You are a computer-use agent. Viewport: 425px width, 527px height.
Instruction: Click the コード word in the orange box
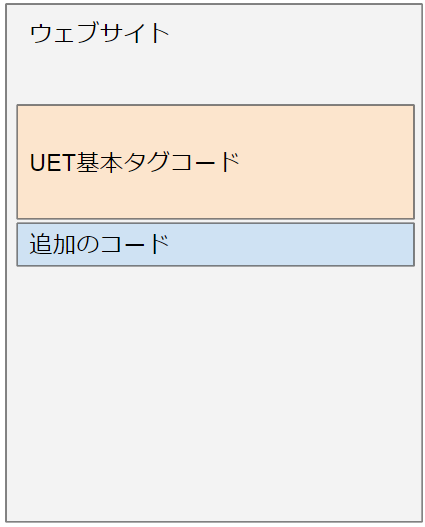pyautogui.click(x=205, y=162)
